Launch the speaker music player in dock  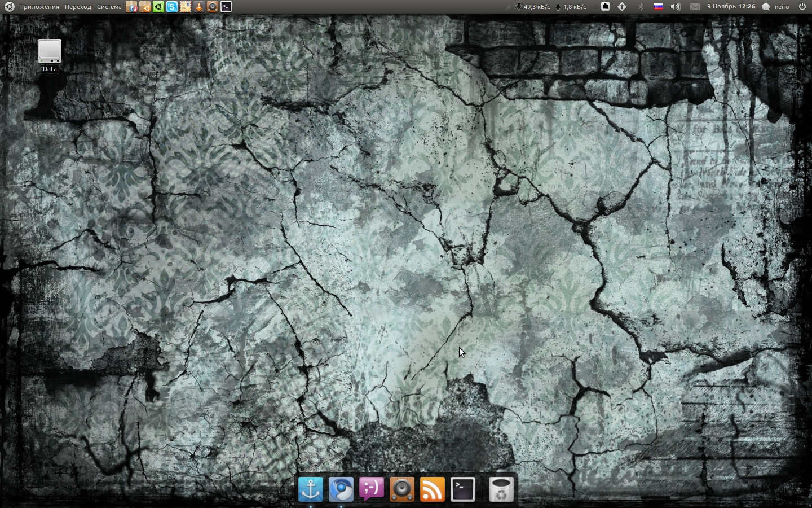(x=401, y=489)
